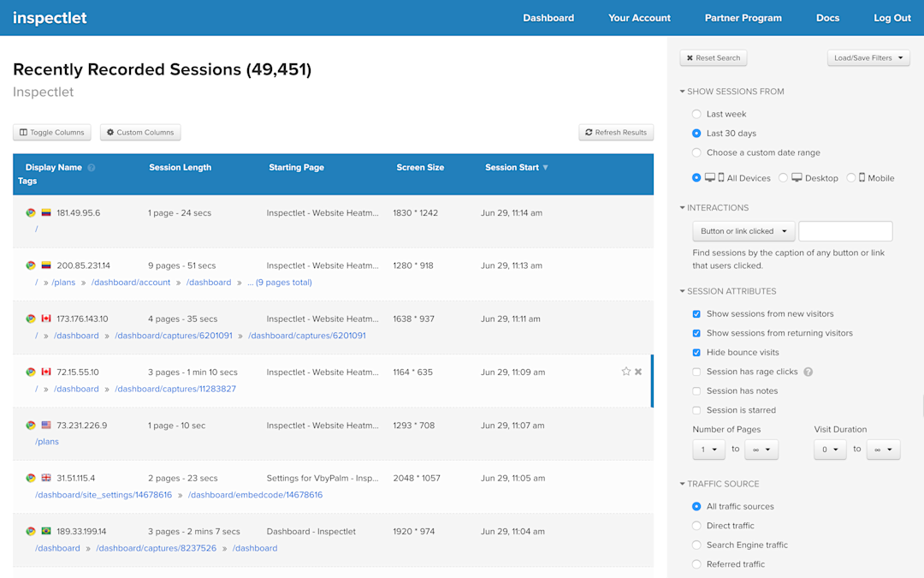This screenshot has height=578, width=924.
Task: Open /dashboard/captures/11283827 link
Action: pos(175,389)
